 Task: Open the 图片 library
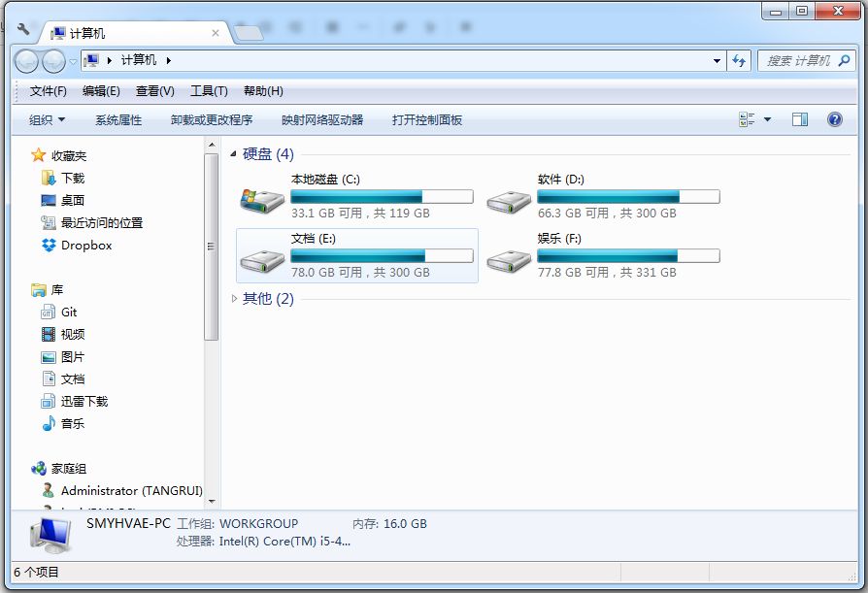[x=73, y=357]
